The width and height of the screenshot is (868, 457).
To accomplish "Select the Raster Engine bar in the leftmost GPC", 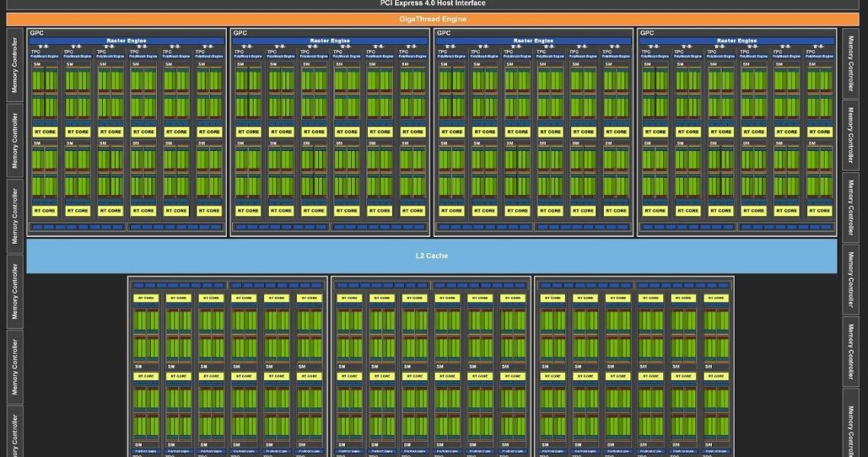I will point(126,40).
